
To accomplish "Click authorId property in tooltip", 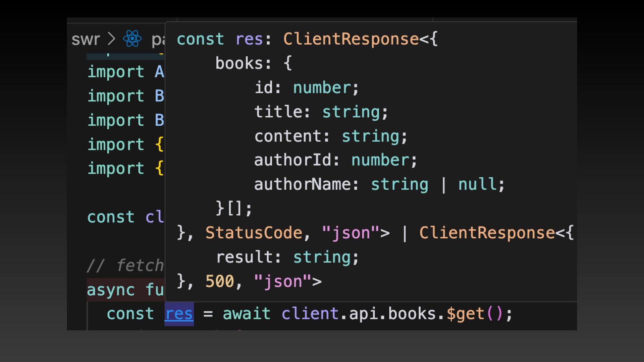I will [x=293, y=160].
